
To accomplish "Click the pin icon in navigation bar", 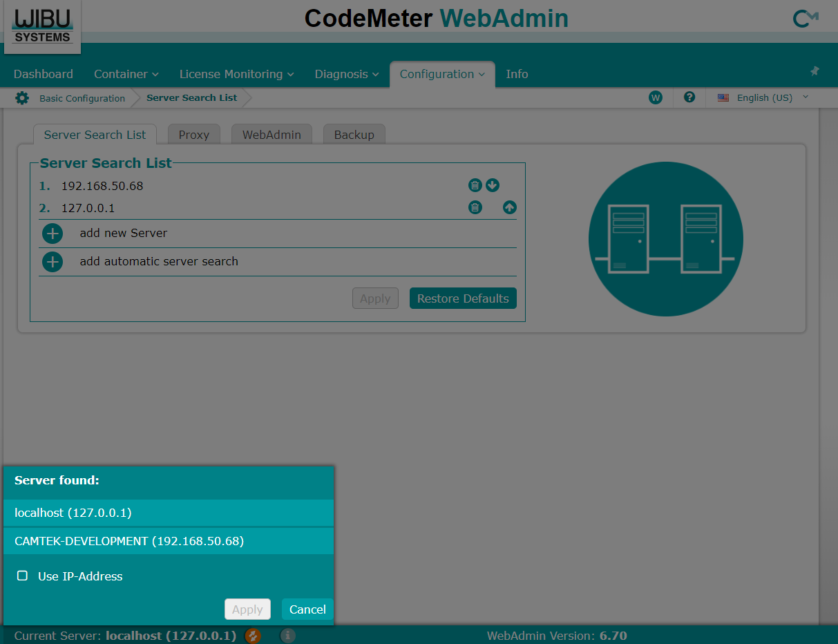I will point(815,71).
